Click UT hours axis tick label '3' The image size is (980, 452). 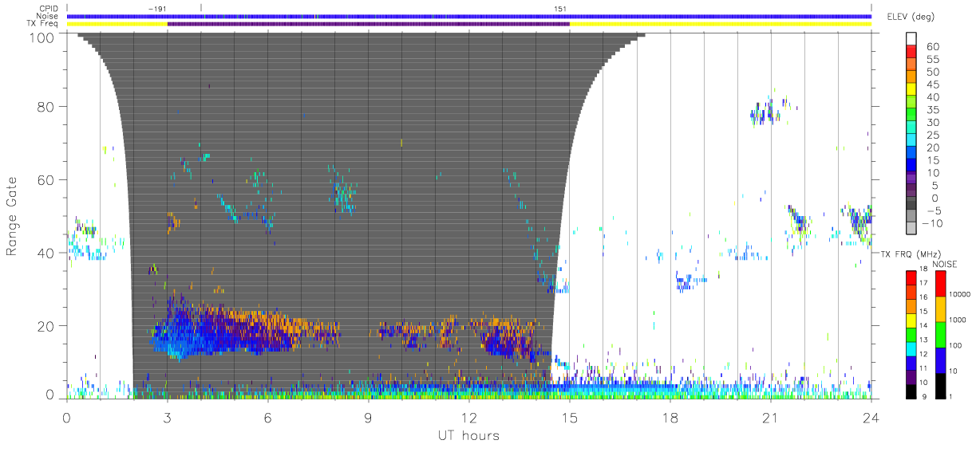(x=167, y=418)
